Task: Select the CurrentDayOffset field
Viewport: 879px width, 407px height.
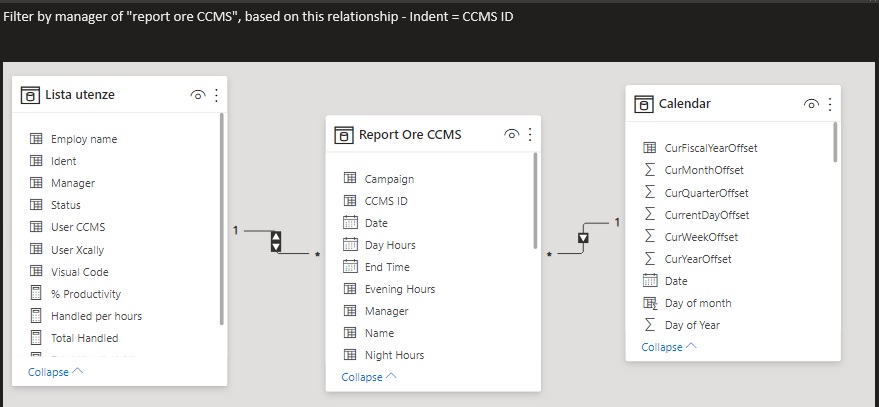Action: click(x=707, y=215)
